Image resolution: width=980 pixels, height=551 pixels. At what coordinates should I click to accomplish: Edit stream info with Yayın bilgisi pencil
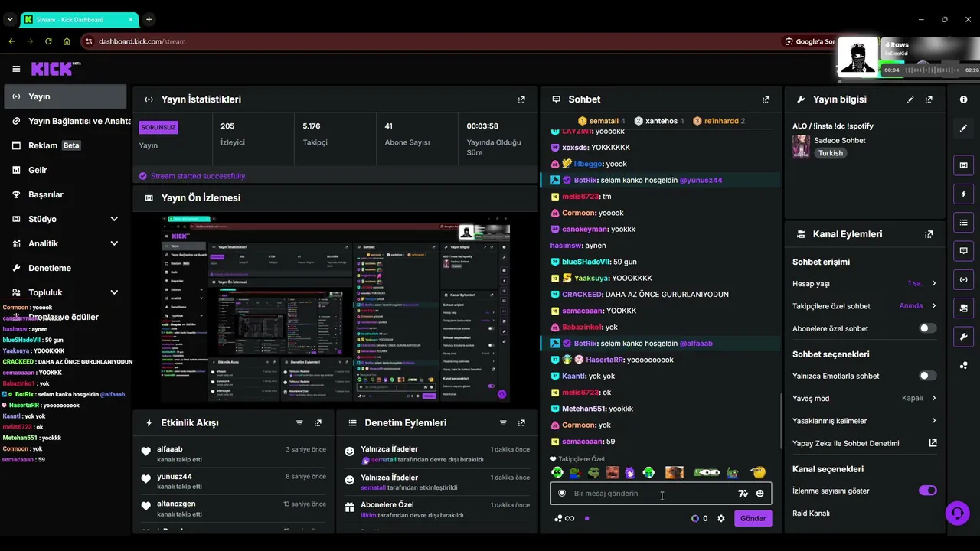[x=910, y=99]
